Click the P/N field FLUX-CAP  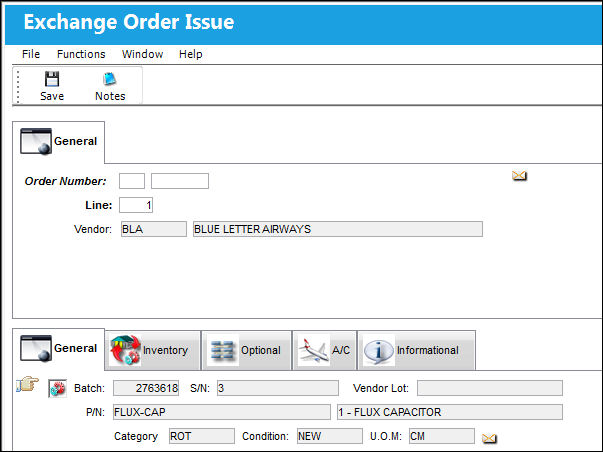[x=222, y=412]
